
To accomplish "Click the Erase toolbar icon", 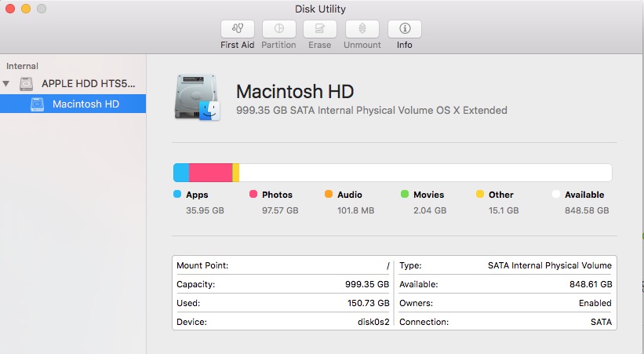I will point(320,29).
